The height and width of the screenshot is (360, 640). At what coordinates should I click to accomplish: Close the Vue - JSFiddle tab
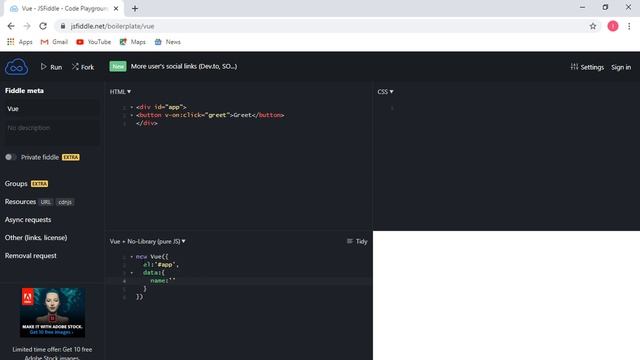(x=116, y=9)
